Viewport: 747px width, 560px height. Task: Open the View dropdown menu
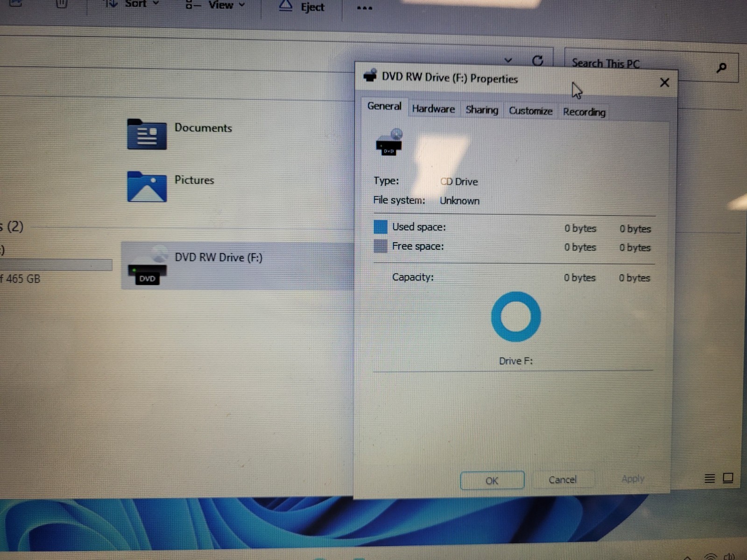tap(215, 6)
